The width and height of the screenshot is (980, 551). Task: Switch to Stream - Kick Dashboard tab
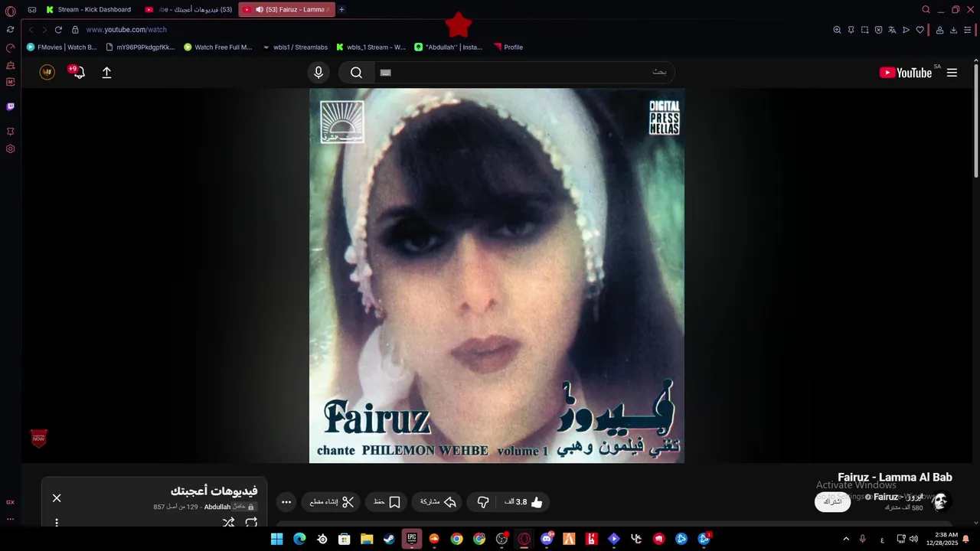tap(88, 10)
